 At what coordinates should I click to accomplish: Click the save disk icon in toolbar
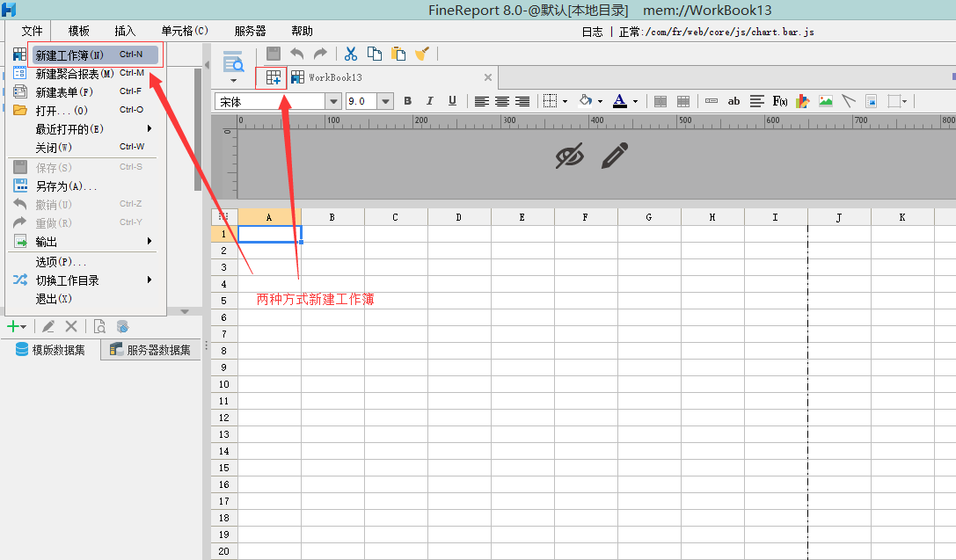[x=274, y=54]
